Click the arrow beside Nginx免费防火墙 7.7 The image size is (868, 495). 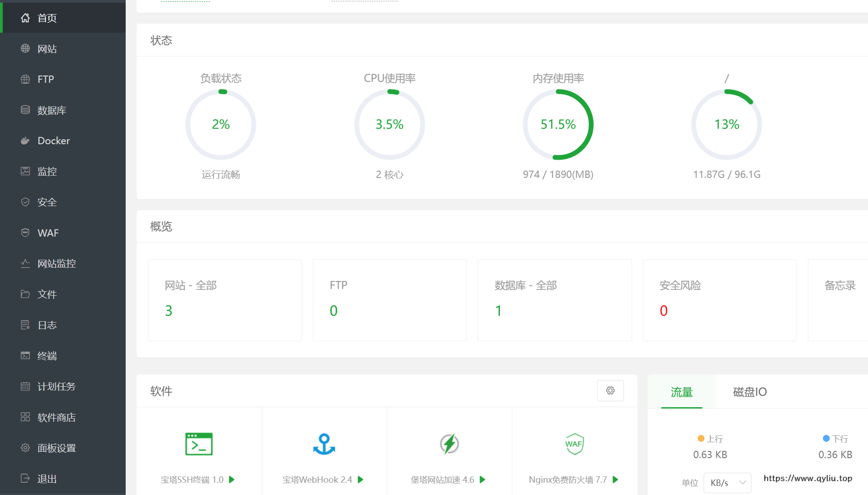point(616,480)
